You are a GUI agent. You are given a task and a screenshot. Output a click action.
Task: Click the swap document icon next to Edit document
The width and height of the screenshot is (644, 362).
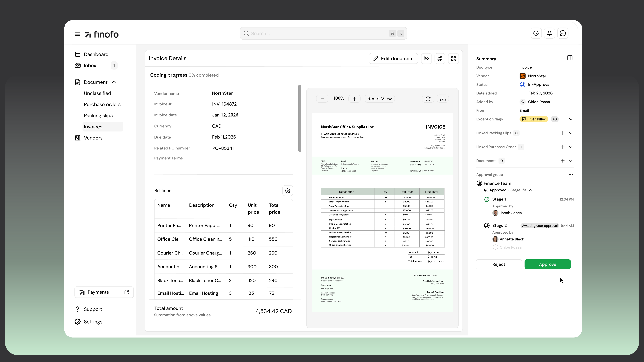pyautogui.click(x=440, y=58)
